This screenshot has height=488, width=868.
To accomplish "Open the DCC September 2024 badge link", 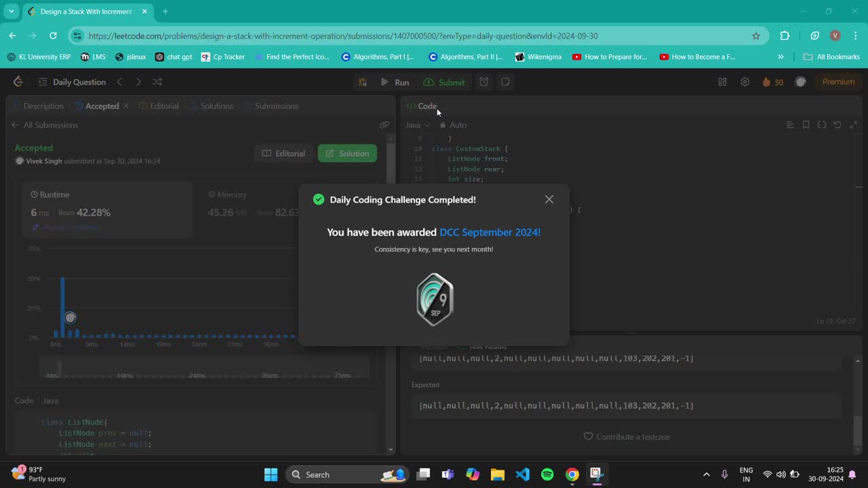I will (490, 232).
